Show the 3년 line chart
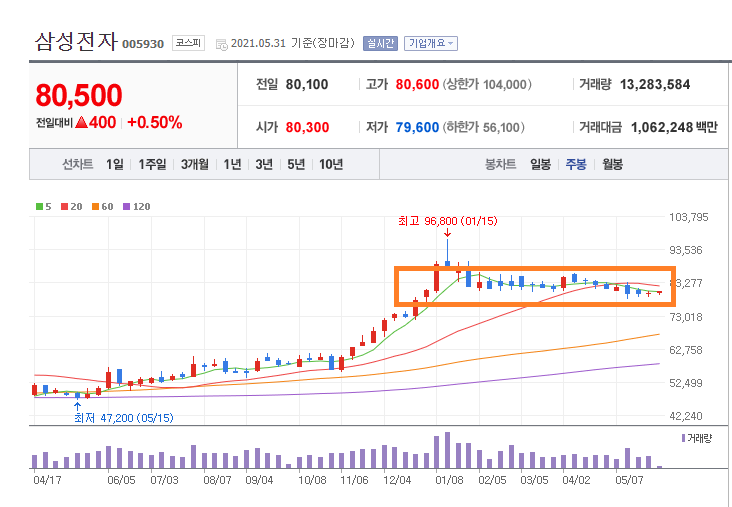 click(x=264, y=164)
